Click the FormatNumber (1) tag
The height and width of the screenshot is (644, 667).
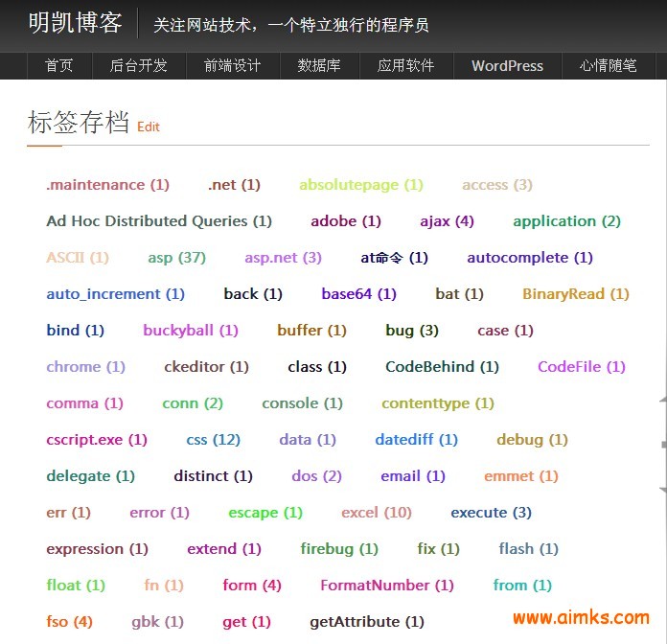pyautogui.click(x=387, y=586)
